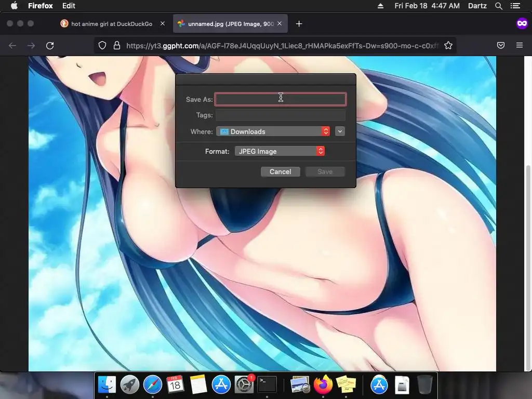Open App Store icon beside the Trash
532x399 pixels.
click(379, 385)
